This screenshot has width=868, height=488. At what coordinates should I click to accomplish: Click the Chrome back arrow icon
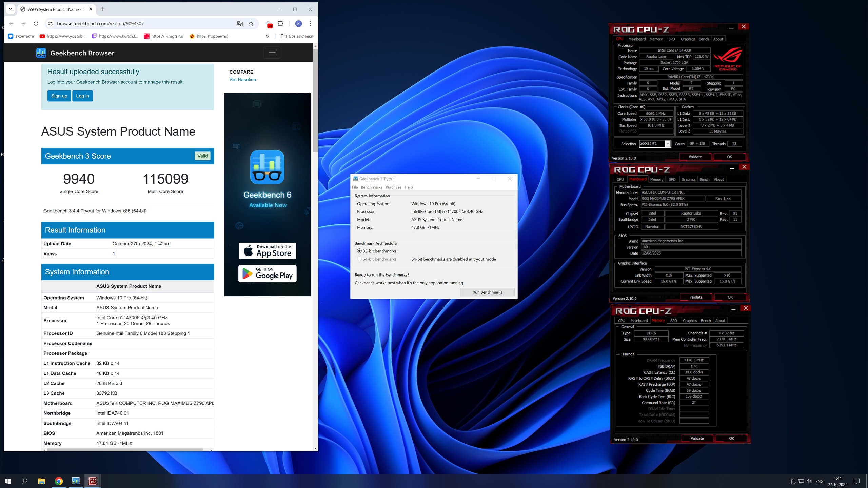coord(12,24)
